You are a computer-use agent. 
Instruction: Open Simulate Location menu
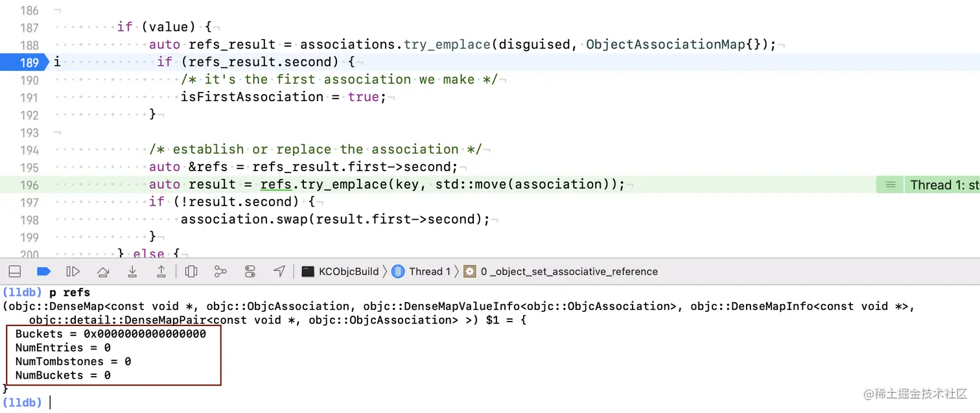point(279,272)
